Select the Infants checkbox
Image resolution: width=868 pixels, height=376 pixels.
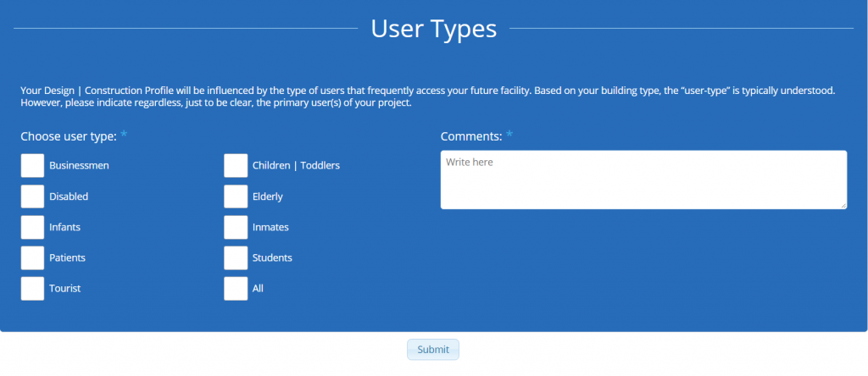[x=32, y=227]
